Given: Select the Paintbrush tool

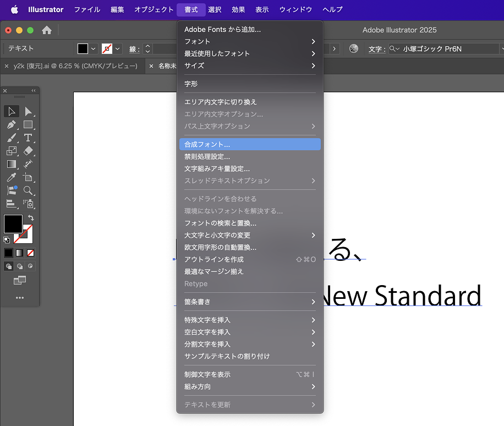Looking at the screenshot, I should tap(12, 138).
